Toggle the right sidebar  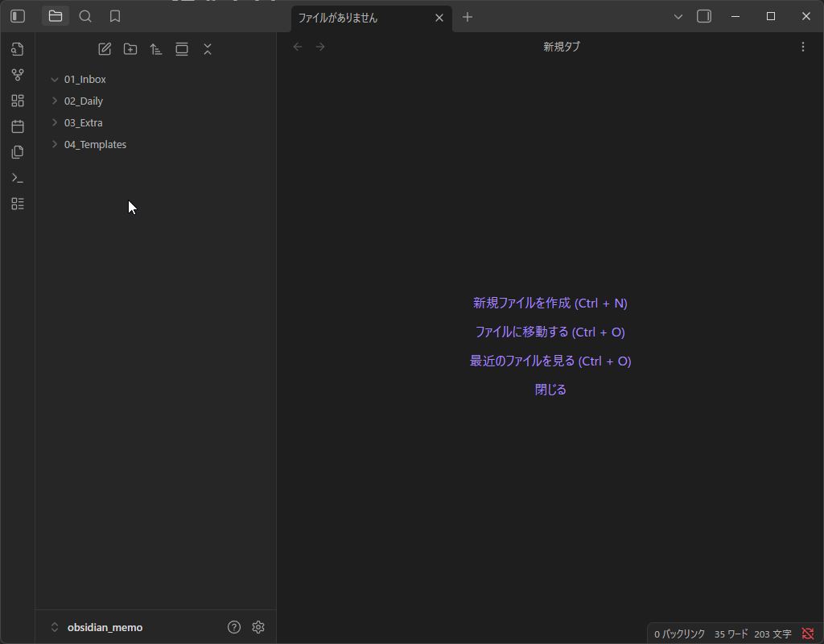(704, 16)
